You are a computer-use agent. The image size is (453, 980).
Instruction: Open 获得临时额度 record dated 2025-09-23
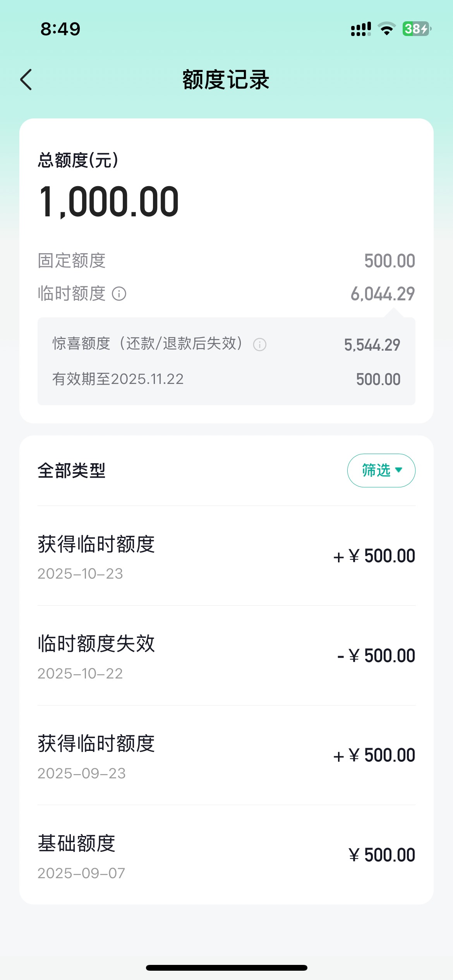[x=226, y=756]
